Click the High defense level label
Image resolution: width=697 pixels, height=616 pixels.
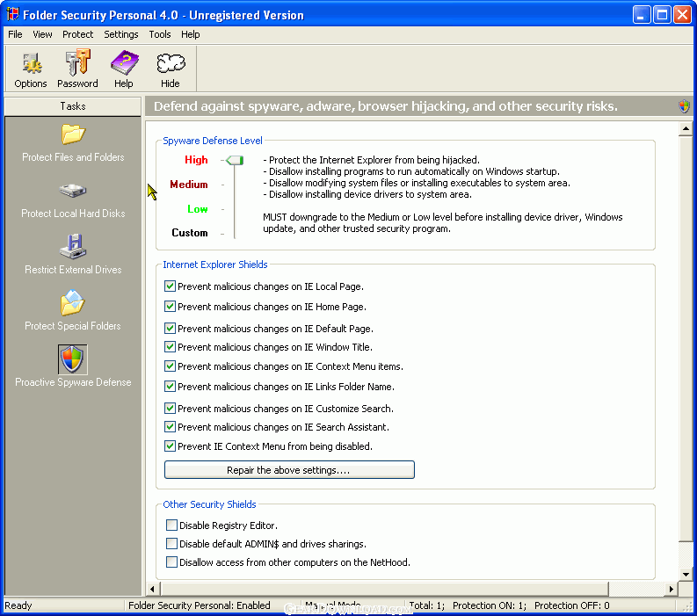click(x=196, y=160)
